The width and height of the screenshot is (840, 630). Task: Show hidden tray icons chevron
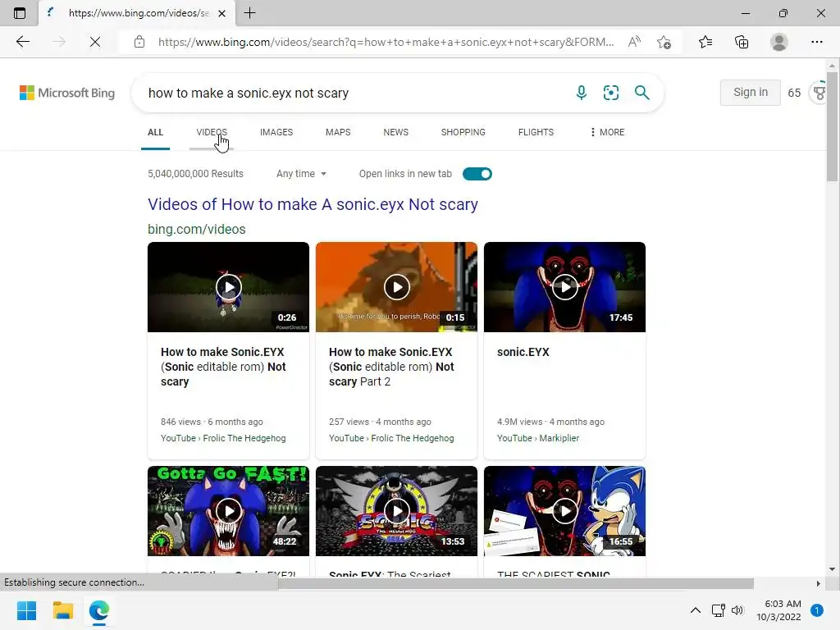tap(696, 610)
